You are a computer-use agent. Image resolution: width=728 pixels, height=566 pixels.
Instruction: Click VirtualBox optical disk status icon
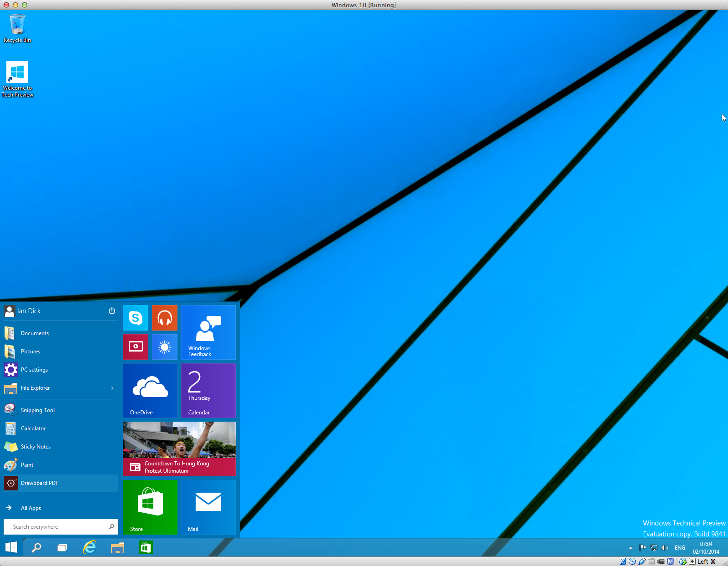632,561
